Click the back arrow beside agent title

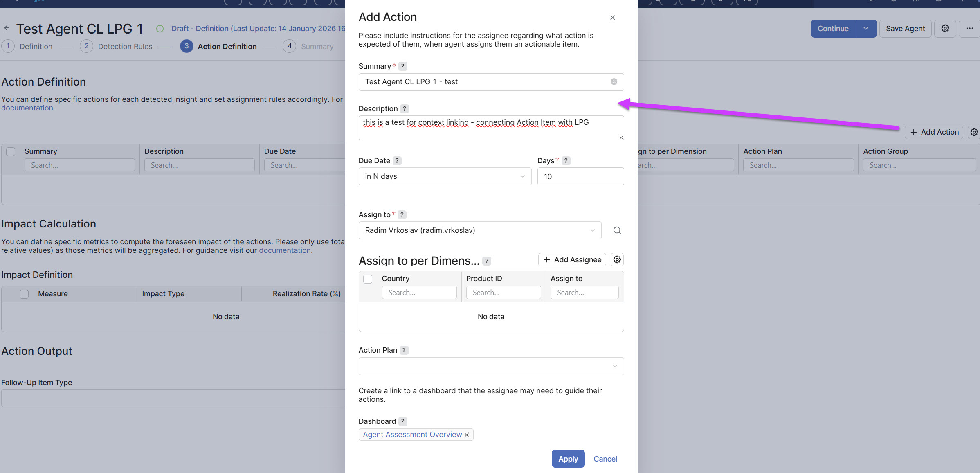point(7,28)
